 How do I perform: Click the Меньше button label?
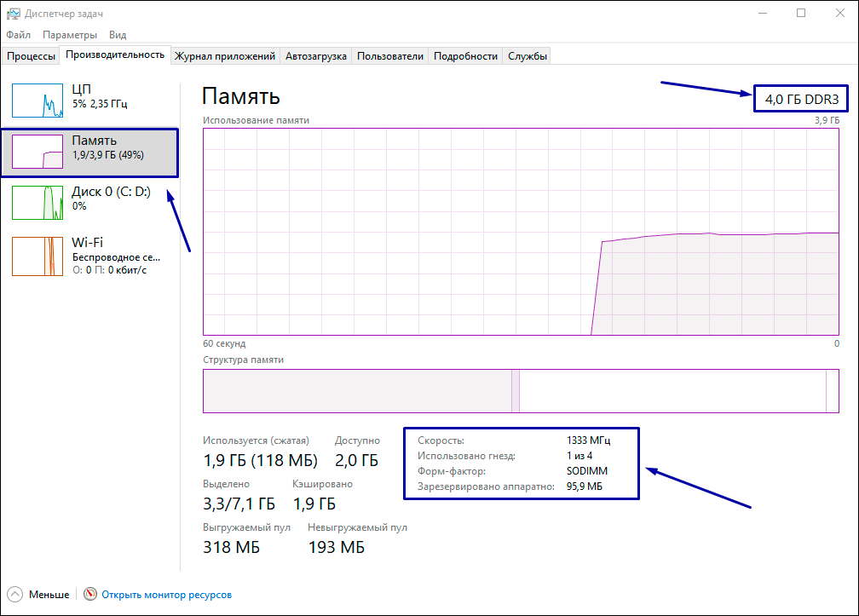[49, 595]
